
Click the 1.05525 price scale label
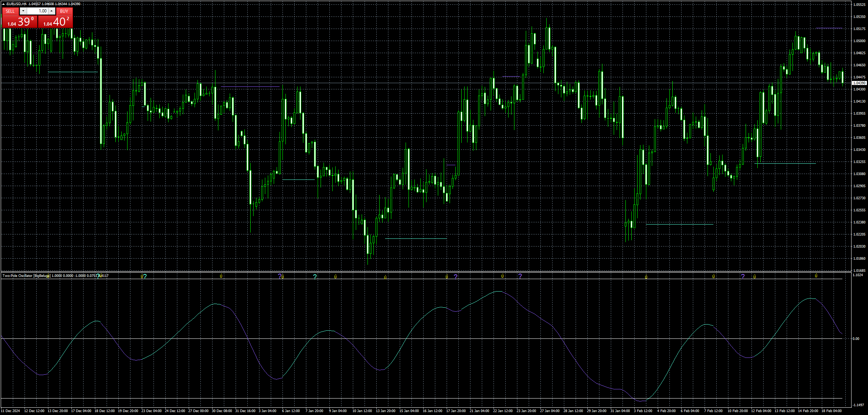coord(859,5)
